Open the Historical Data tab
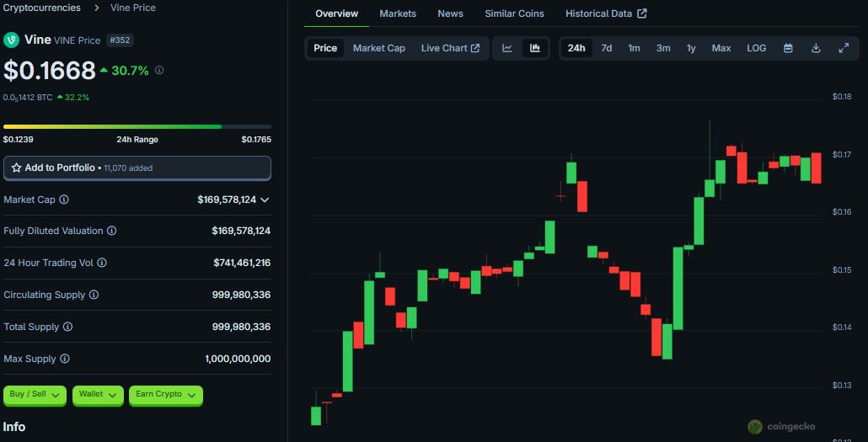868x442 pixels. coord(606,13)
